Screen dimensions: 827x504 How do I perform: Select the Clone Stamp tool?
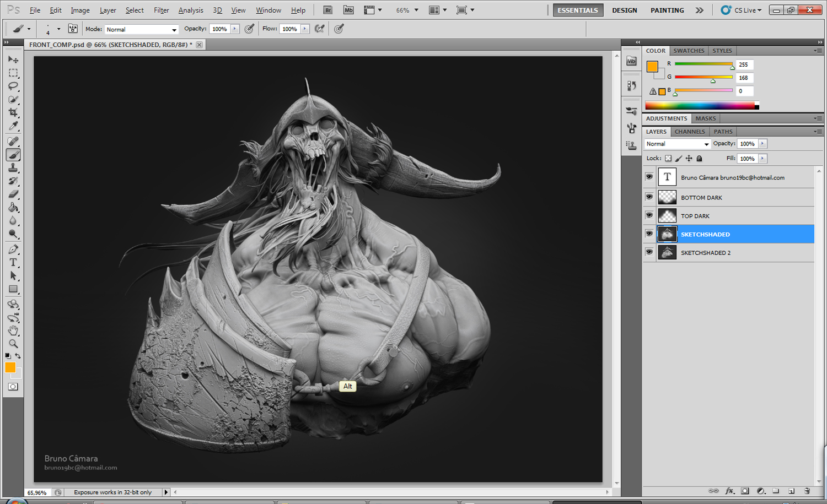pos(13,168)
